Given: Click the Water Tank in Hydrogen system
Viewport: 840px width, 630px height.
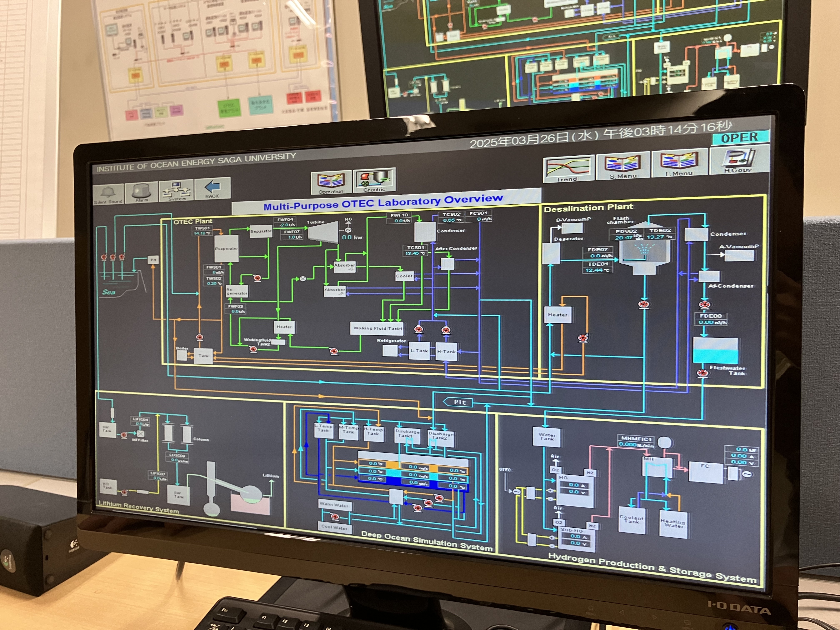Looking at the screenshot, I should [547, 437].
